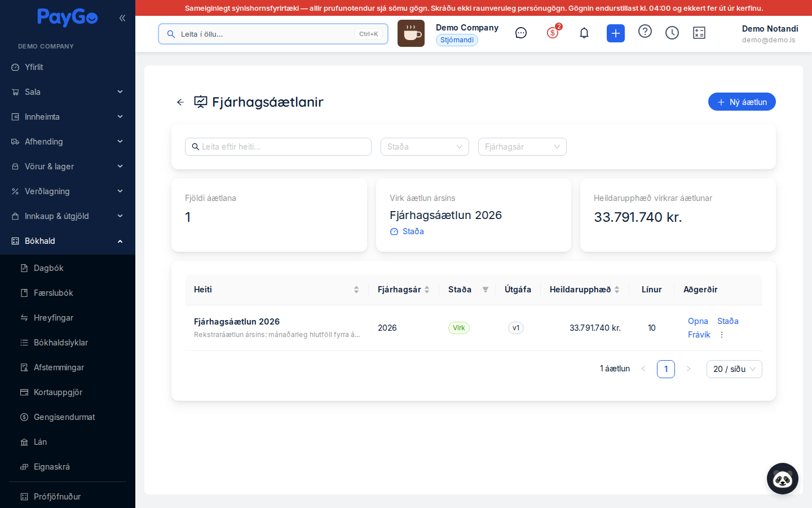This screenshot has height=508, width=812.
Task: Sort by Heildarupphæð column
Action: [585, 290]
